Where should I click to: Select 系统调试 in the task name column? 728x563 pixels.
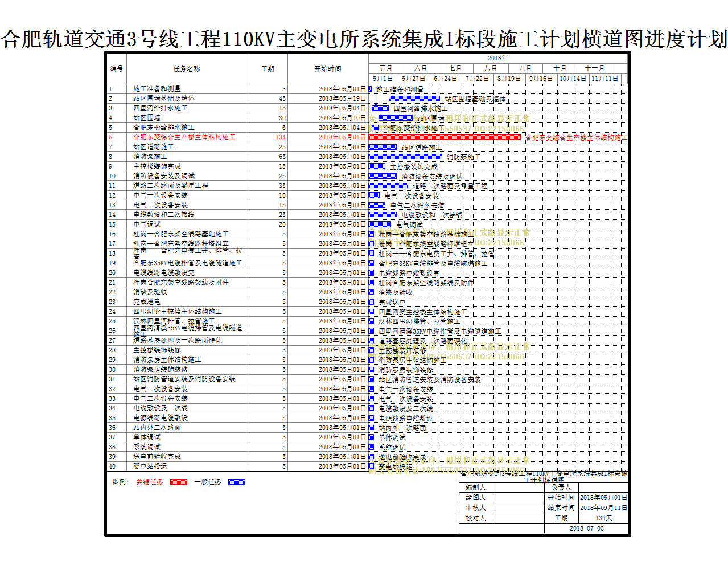click(x=147, y=447)
